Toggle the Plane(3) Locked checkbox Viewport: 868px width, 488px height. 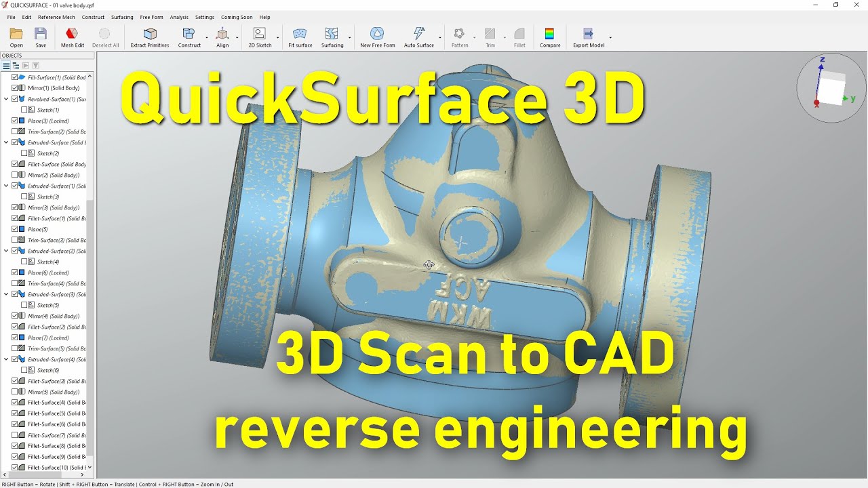coord(15,121)
